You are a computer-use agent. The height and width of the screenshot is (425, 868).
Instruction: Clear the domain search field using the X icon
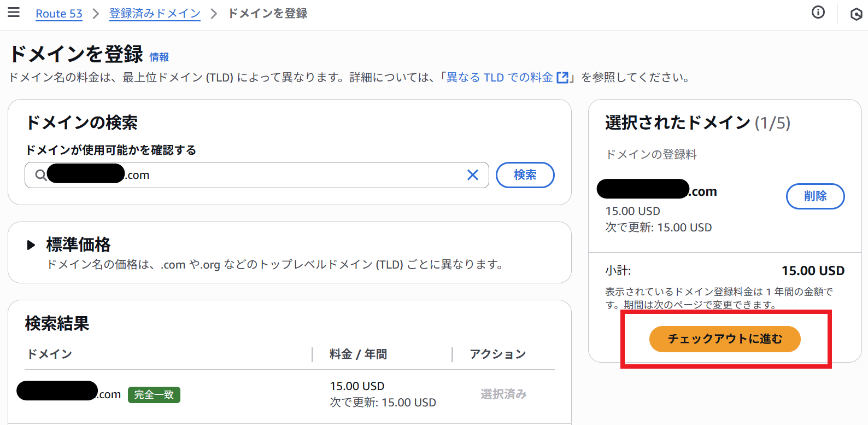coord(472,174)
